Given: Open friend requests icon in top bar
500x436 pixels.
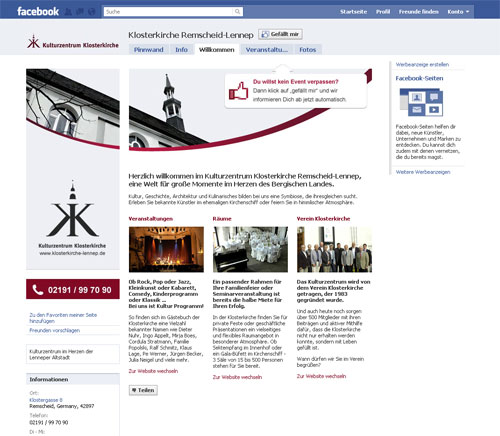Looking at the screenshot, I should point(68,12).
